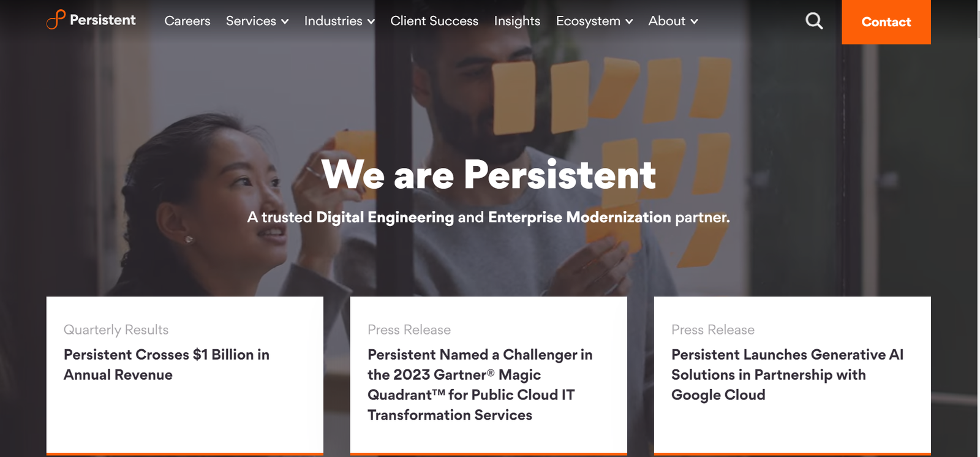Open Generative AI Google Cloud press release

point(788,374)
